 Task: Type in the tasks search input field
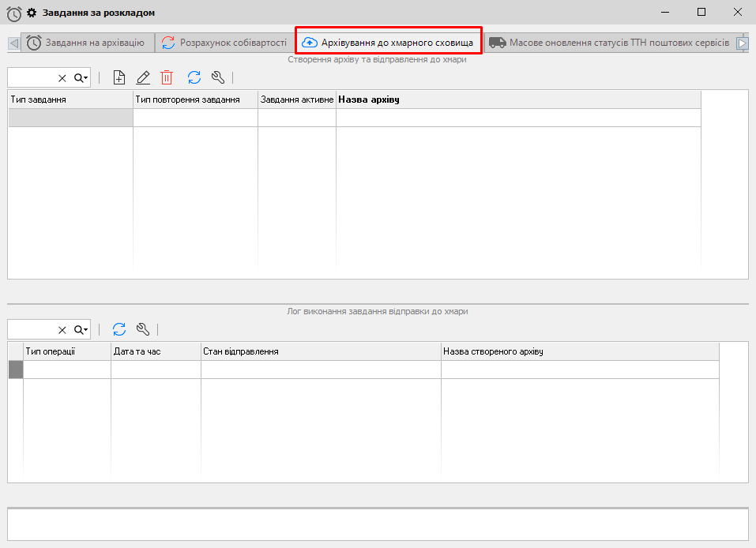pos(32,77)
